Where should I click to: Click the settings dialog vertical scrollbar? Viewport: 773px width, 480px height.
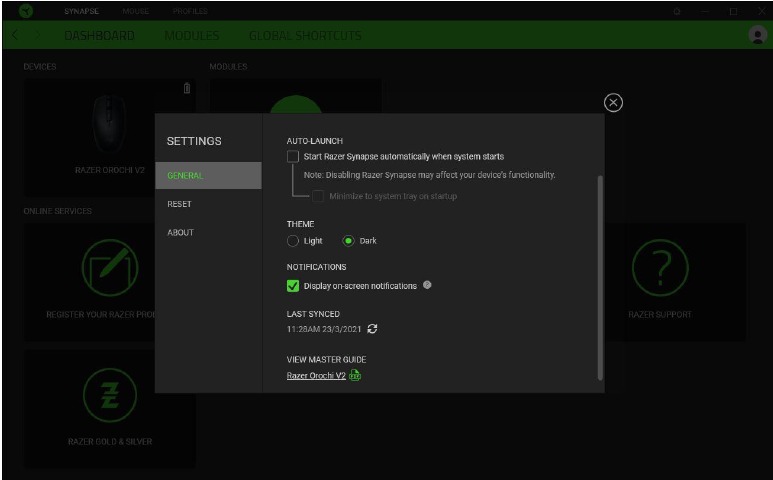(600, 277)
